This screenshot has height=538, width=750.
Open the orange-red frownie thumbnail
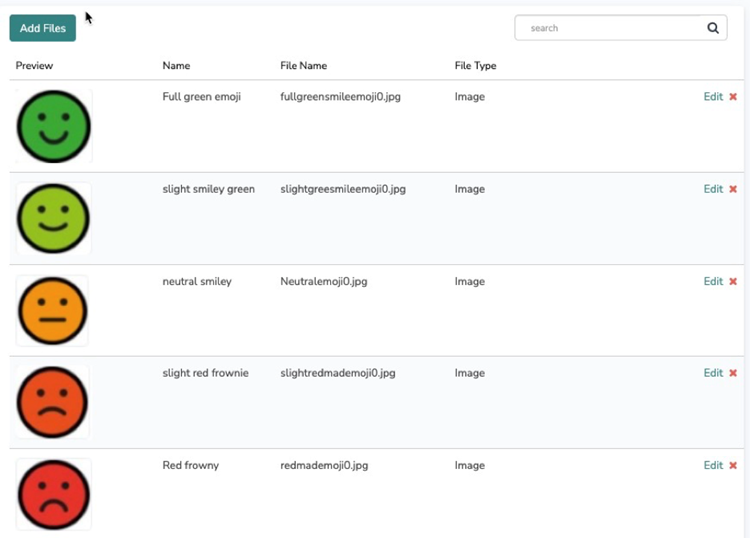pos(53,402)
